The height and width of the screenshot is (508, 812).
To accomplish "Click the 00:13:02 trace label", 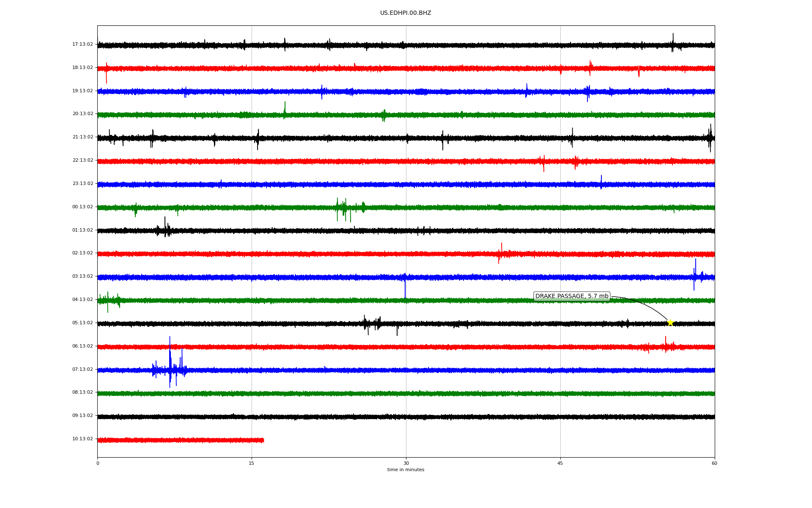I will 82,207.
